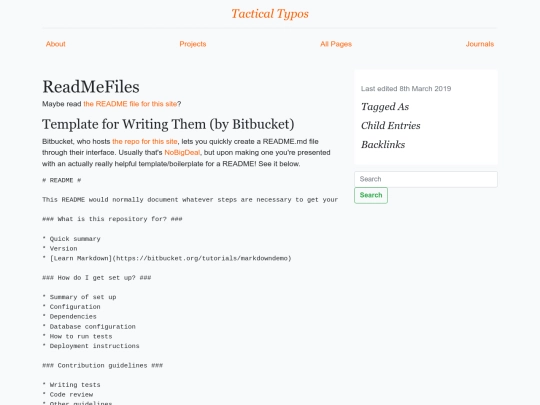Open the Projects nav link
This screenshot has width=540, height=405.
pos(193,44)
